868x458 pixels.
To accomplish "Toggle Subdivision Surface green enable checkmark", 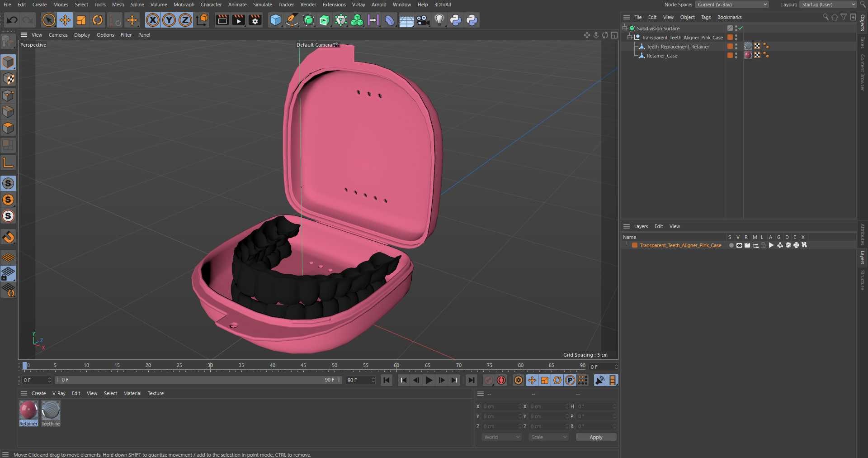I will [x=741, y=28].
